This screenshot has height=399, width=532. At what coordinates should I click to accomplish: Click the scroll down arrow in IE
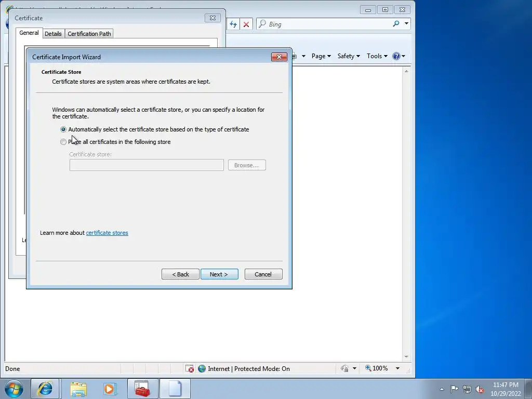tap(406, 356)
